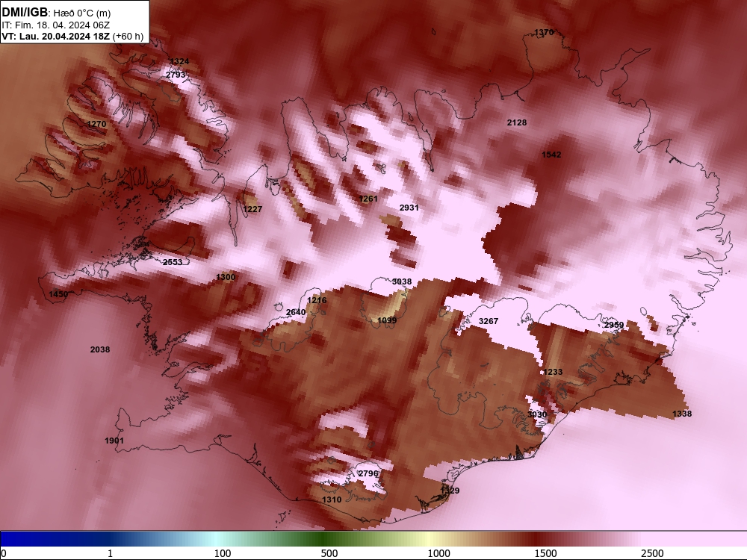Click the value 1099 on the map
Image resolution: width=747 pixels, height=560 pixels.
point(387,320)
